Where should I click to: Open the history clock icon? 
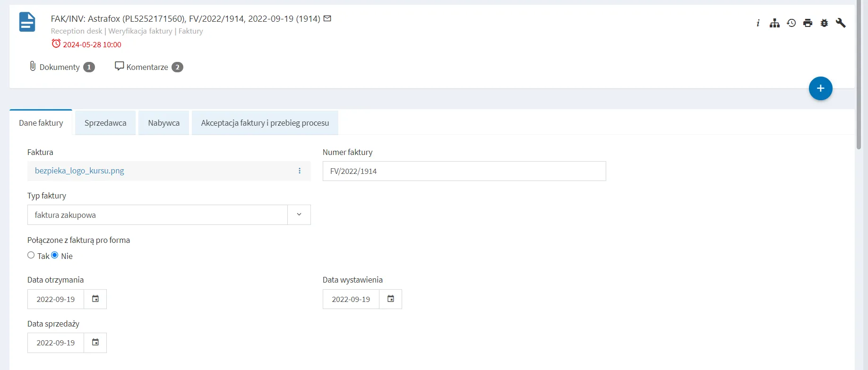pyautogui.click(x=791, y=23)
